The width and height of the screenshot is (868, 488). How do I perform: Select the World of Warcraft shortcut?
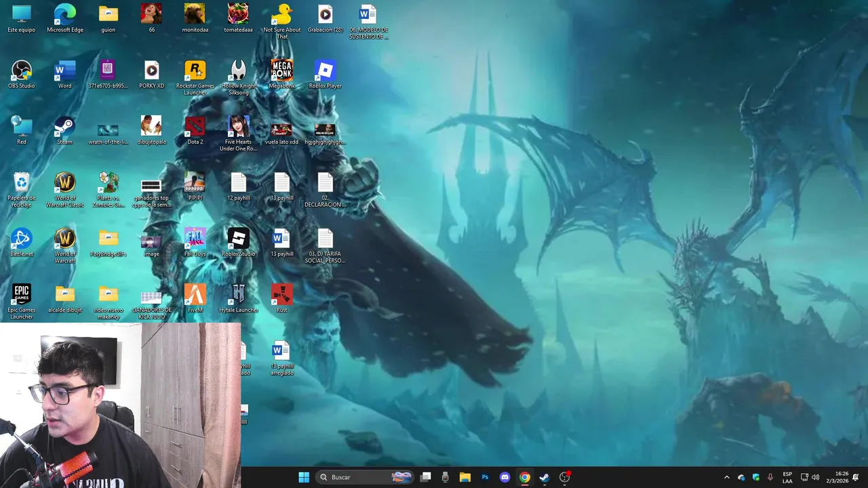pos(65,246)
